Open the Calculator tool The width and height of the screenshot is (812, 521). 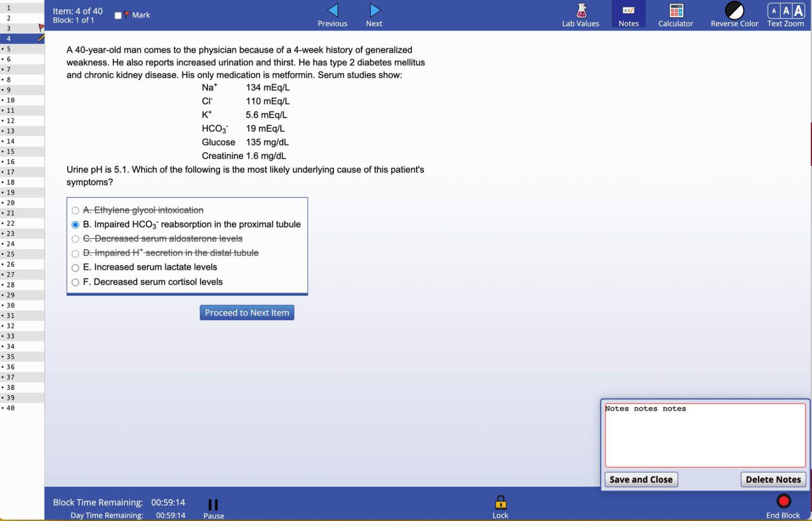point(676,11)
